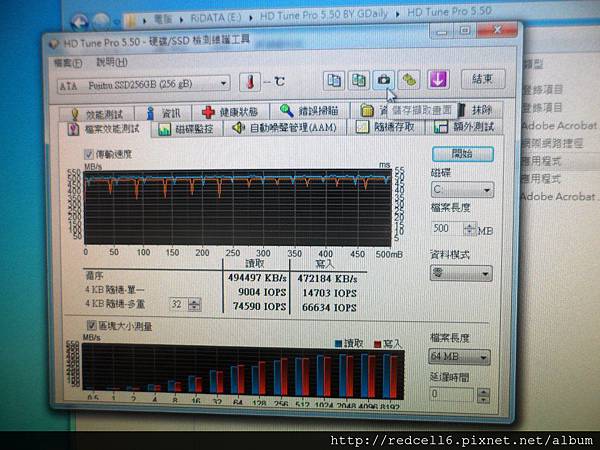Click the 500 MB file length field
The height and width of the screenshot is (450, 600).
click(x=447, y=229)
